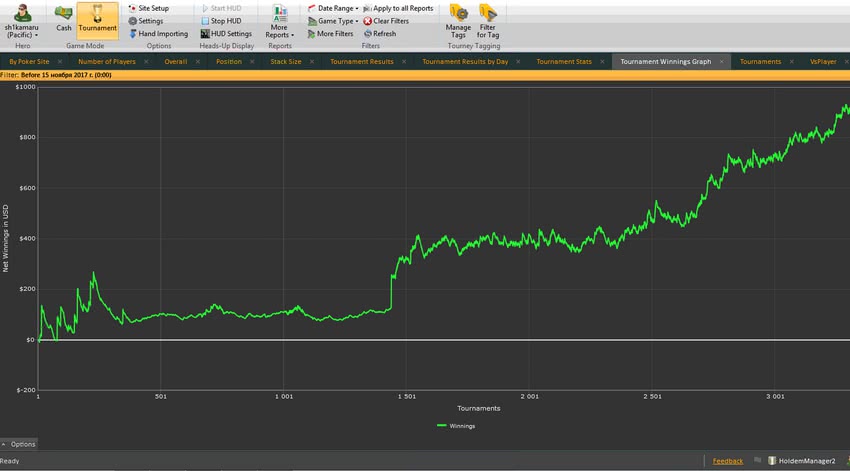The image size is (850, 471).
Task: Click the disabled Start HUD button
Action: (x=221, y=8)
